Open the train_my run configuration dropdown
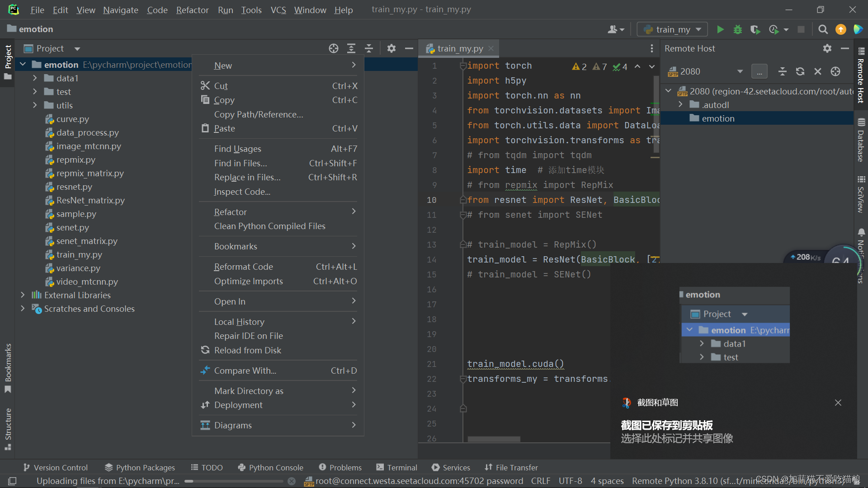 (672, 29)
